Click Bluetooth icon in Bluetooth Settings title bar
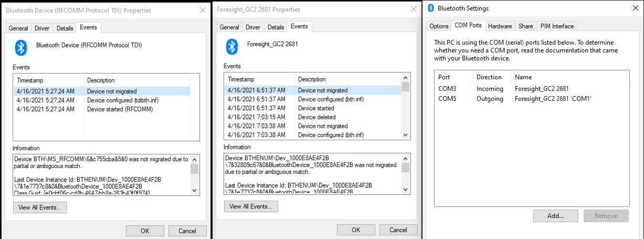 tap(431, 8)
